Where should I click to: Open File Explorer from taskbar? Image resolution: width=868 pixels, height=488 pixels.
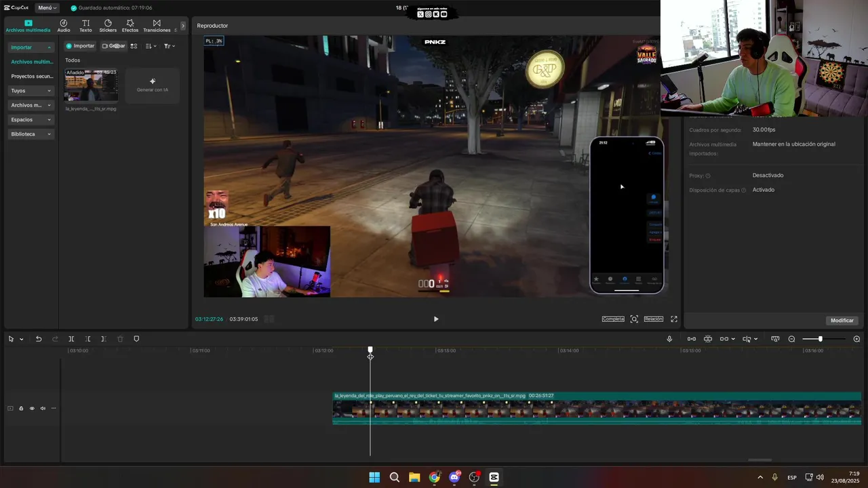click(x=414, y=477)
